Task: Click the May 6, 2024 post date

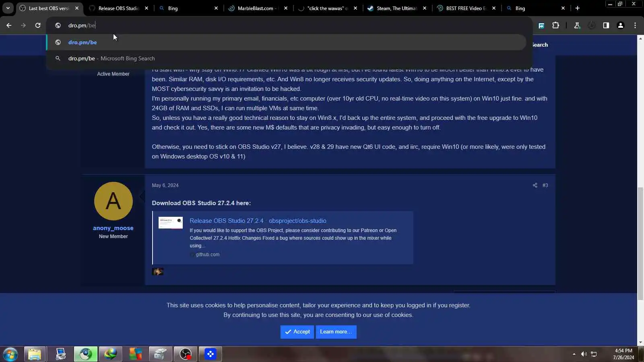Action: pos(165,185)
